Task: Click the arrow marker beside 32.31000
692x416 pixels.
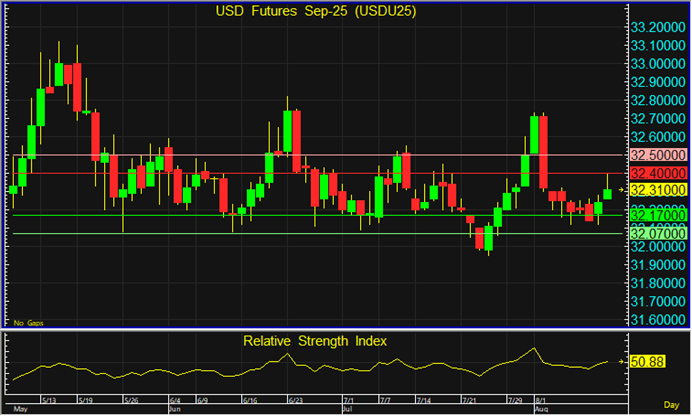Action: coord(621,189)
